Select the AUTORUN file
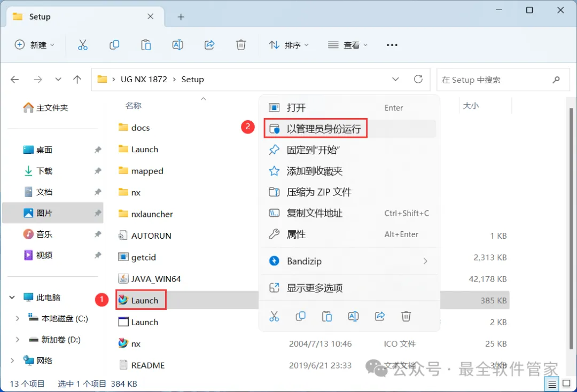Viewport: 577px width, 392px height. point(145,236)
